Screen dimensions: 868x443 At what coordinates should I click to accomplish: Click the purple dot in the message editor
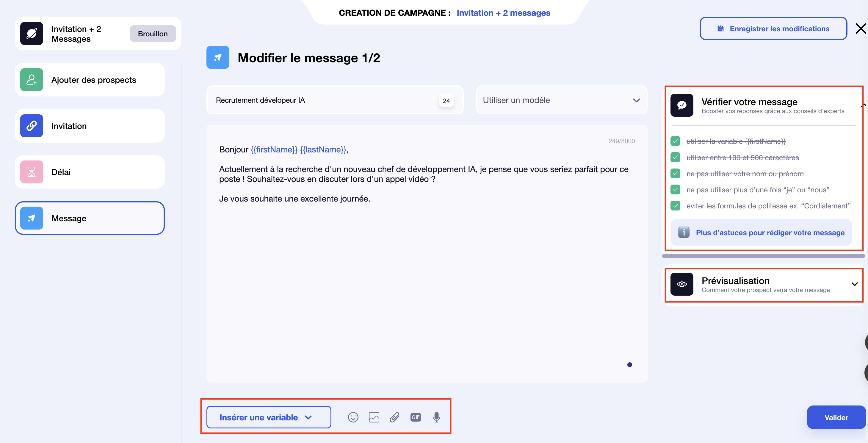pyautogui.click(x=629, y=364)
